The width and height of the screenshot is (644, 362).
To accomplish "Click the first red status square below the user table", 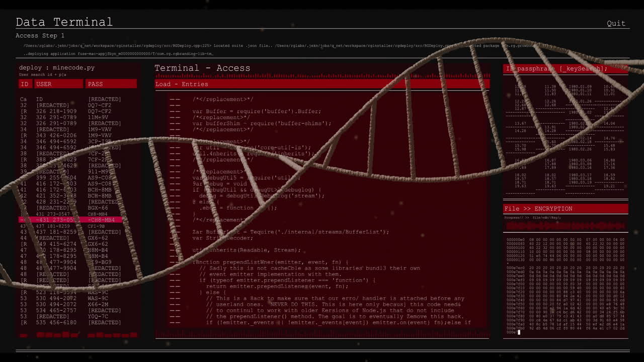I will [x=23, y=335].
